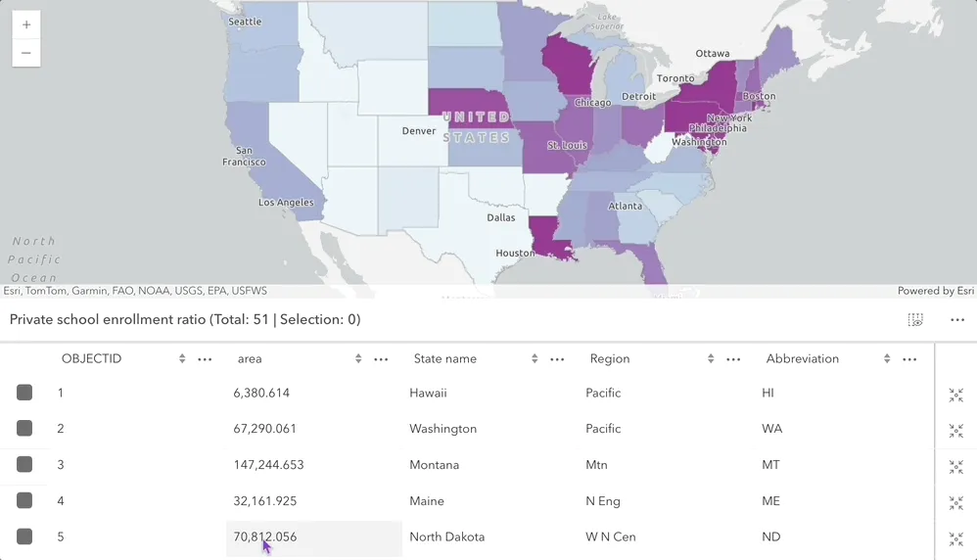Click the show selected records icon
The image size is (977, 560).
915,320
